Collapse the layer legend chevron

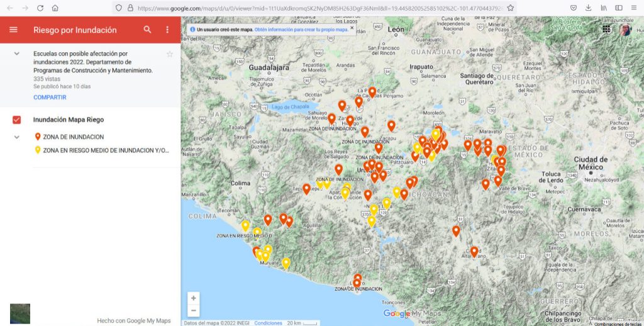tap(17, 137)
